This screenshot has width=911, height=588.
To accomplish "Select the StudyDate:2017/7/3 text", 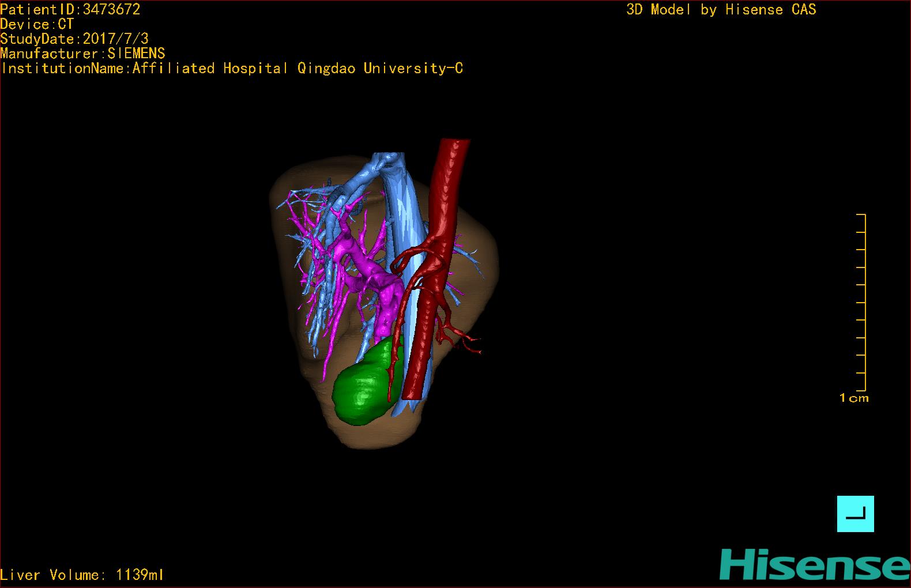I will pyautogui.click(x=74, y=39).
